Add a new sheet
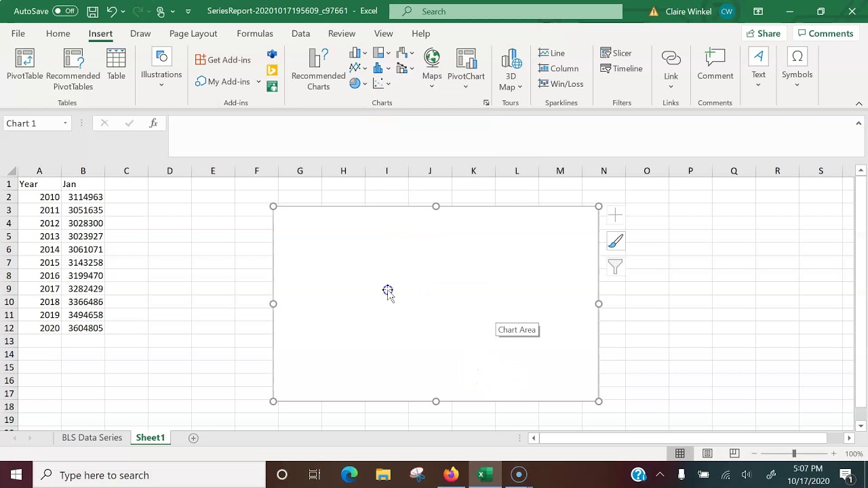 click(193, 438)
